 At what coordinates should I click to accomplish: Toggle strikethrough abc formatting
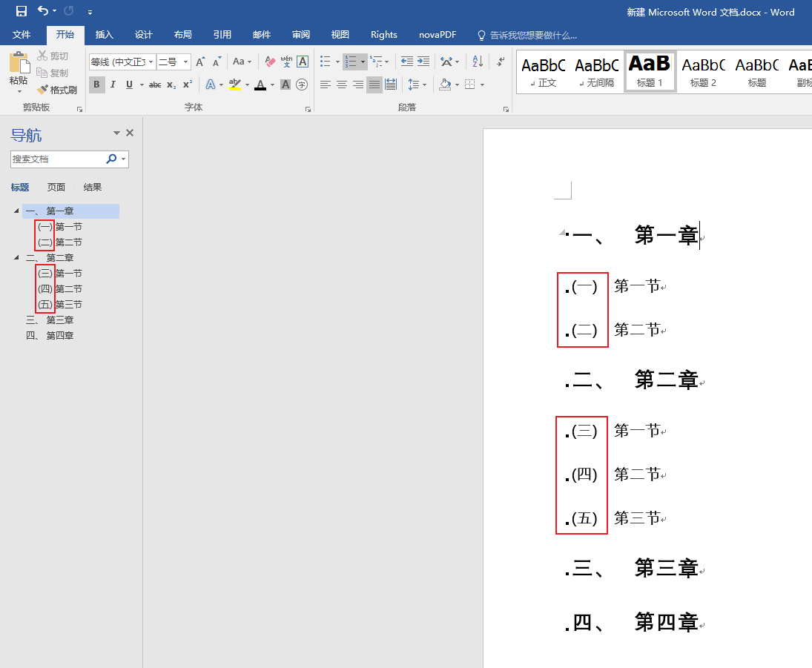point(155,85)
